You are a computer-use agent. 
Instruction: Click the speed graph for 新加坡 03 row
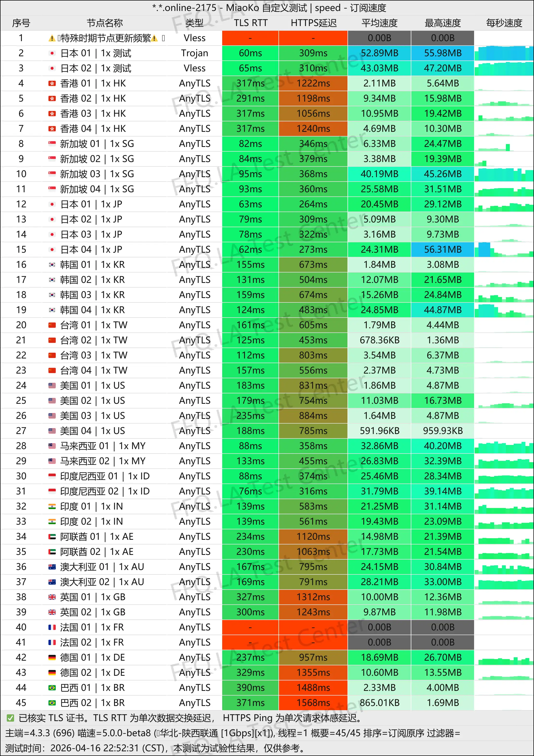(504, 174)
